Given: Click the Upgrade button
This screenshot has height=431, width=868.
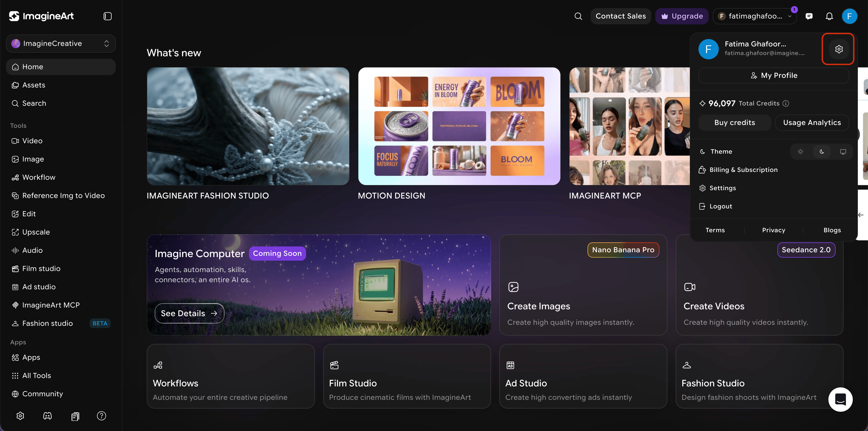Looking at the screenshot, I should point(682,16).
